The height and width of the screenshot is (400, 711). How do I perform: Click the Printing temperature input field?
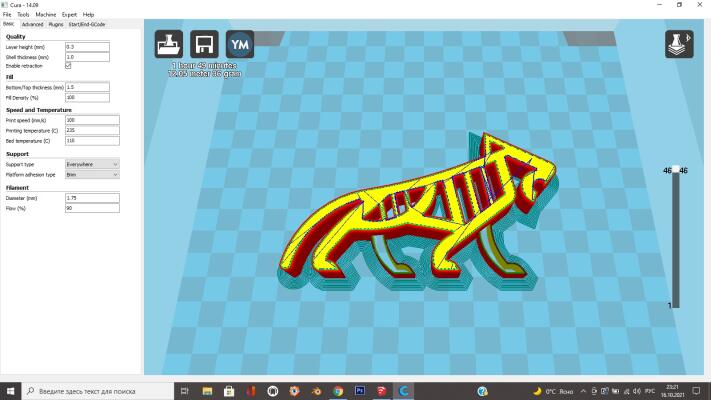tap(92, 131)
